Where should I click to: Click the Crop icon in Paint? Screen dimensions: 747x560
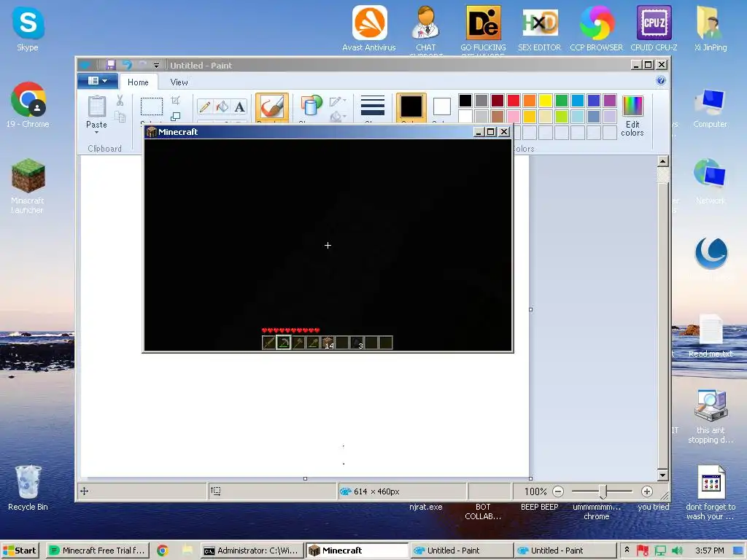pyautogui.click(x=175, y=101)
